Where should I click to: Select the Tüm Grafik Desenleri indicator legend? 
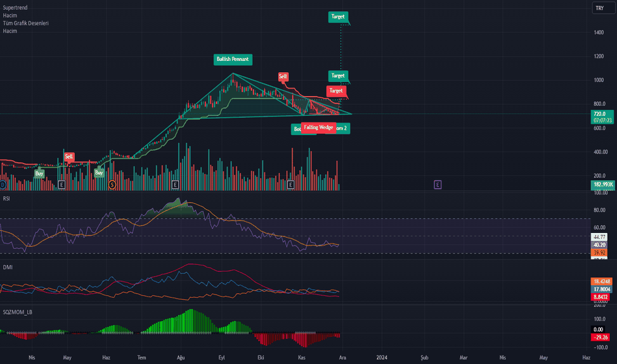[26, 23]
